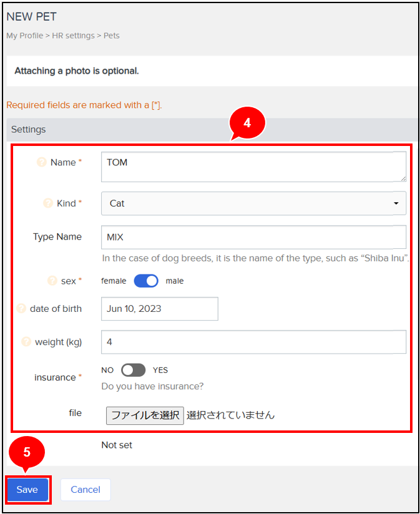Click the 'Attaching a photo is optional.' notice
The image size is (420, 514).
point(77,71)
